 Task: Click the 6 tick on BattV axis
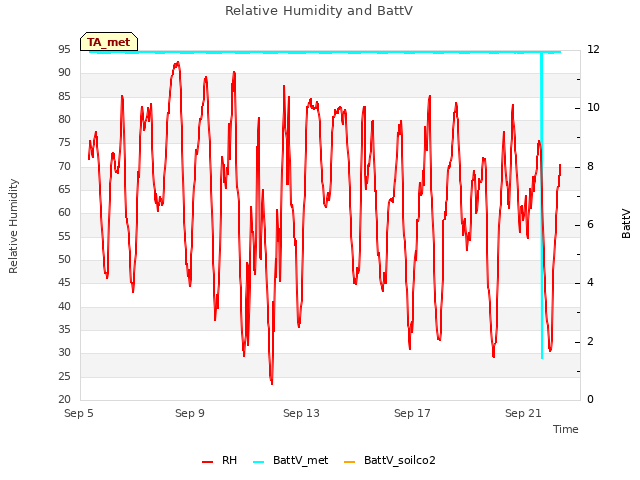590,224
